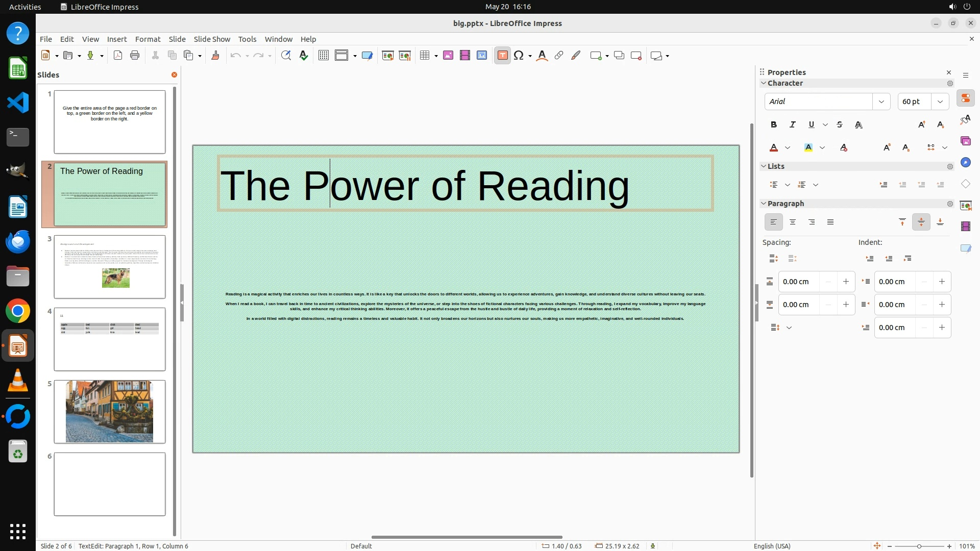Enable center horizontal paragraph alignment
The height and width of the screenshot is (551, 980).
792,222
